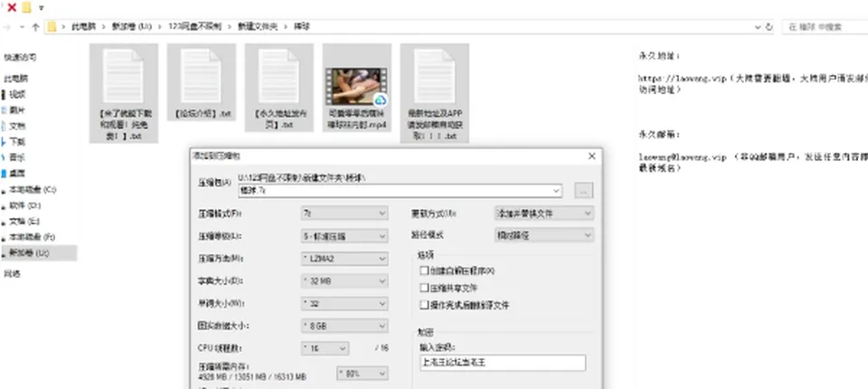Select 此电脑 in the address breadcrumb

tap(83, 26)
